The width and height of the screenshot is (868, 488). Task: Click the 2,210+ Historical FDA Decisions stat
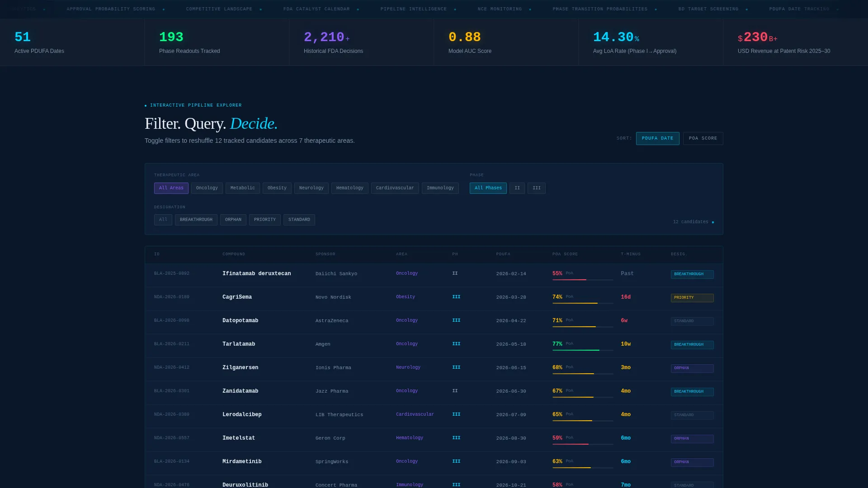[x=361, y=42]
